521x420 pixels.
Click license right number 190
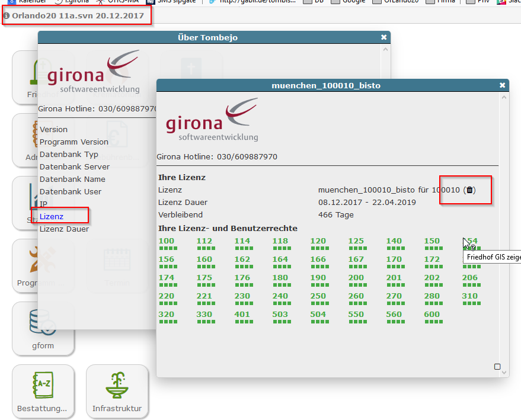pos(318,278)
